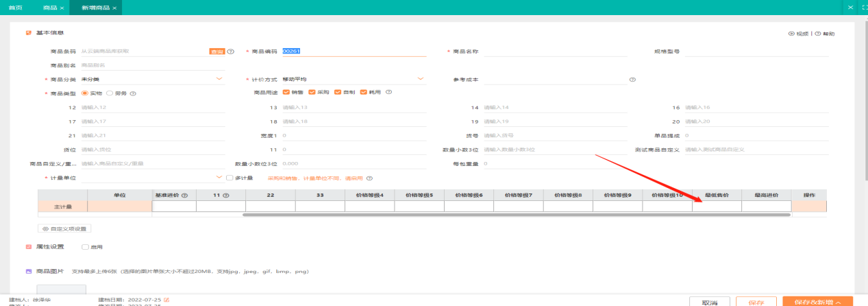The width and height of the screenshot is (868, 306).
Task: Click the edit icon next to 建档日期
Action: click(x=166, y=300)
